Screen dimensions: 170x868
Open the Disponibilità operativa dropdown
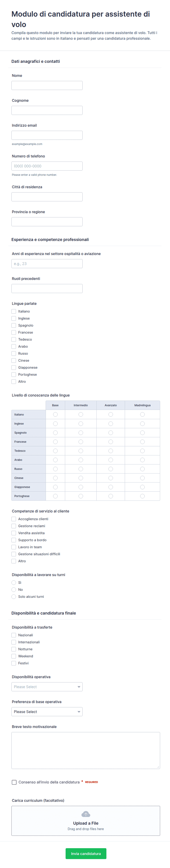coord(47,686)
